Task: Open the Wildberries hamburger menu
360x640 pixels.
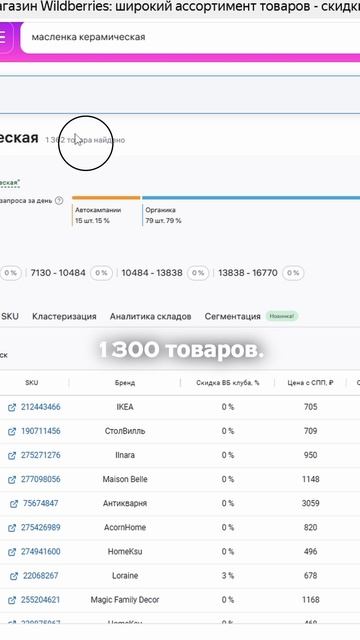Action: point(3,37)
